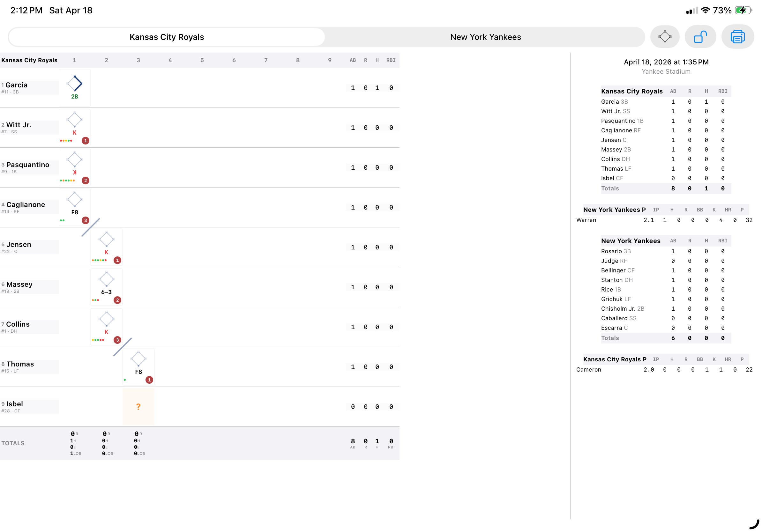Tap the battery status icon
Screen dimensions: 762x532
(743, 10)
